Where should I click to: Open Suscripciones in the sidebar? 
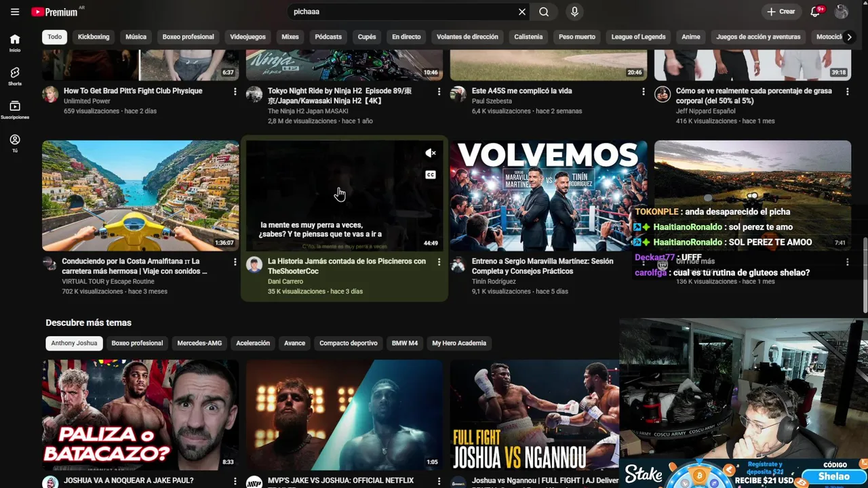15,110
